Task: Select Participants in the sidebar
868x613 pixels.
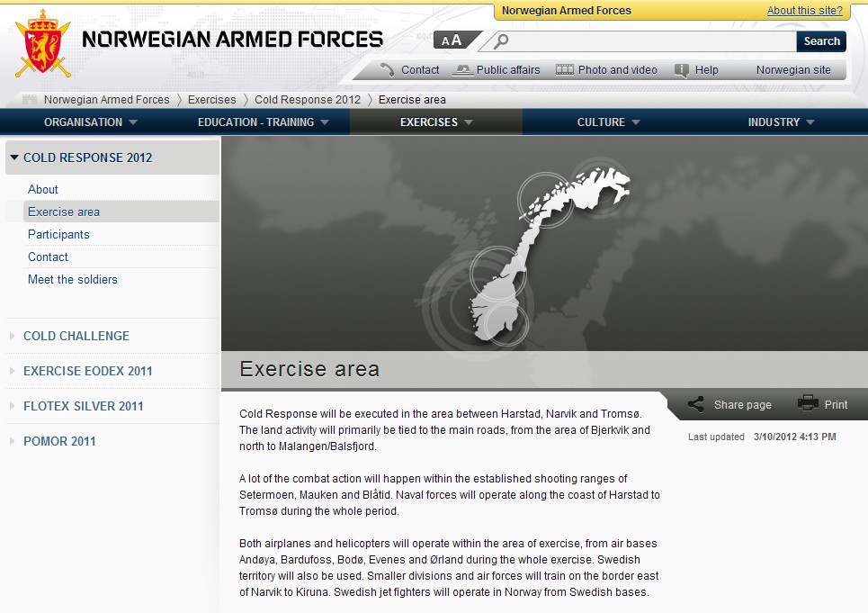Action: (58, 234)
